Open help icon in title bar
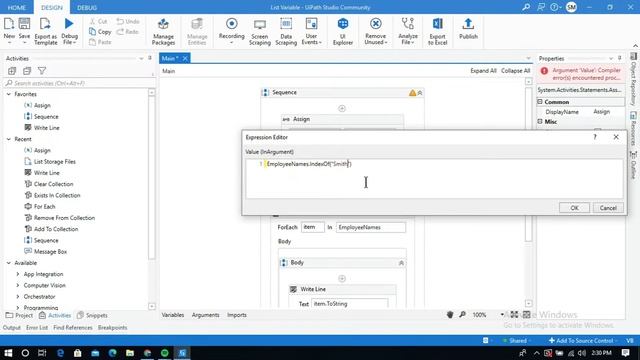 555,7
